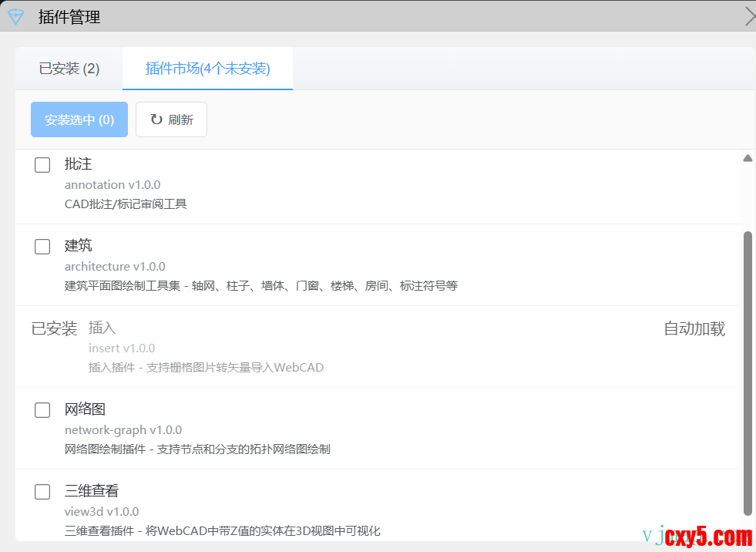
Task: Click the architecture v1.0.0 version text
Action: click(115, 267)
